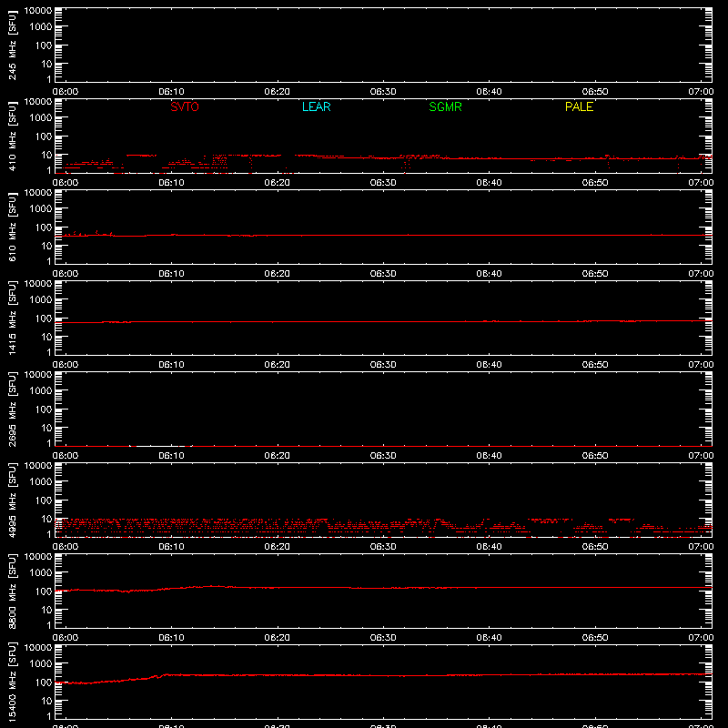Screen dimensions: 728x728
Task: Click 06:50 tick label under 4995 MHz plot
Action: point(595,547)
